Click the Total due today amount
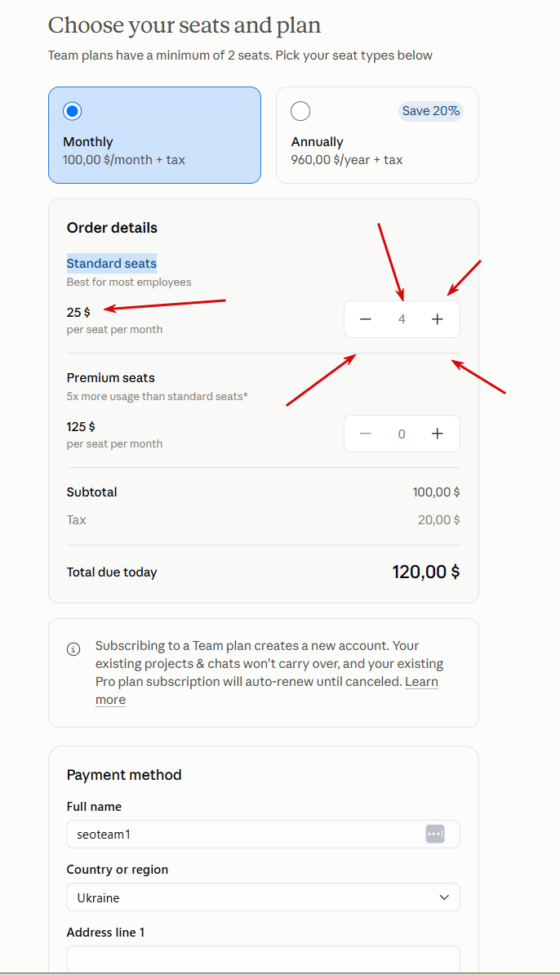The image size is (560, 975). click(426, 572)
